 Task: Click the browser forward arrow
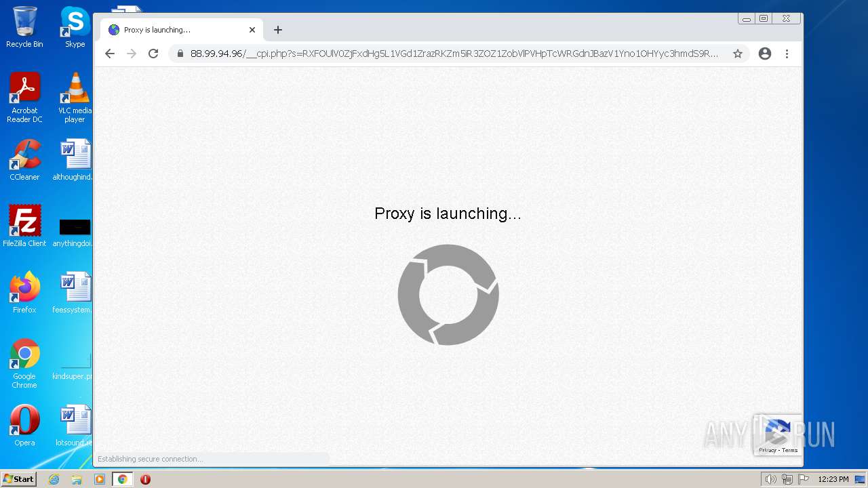coord(132,54)
